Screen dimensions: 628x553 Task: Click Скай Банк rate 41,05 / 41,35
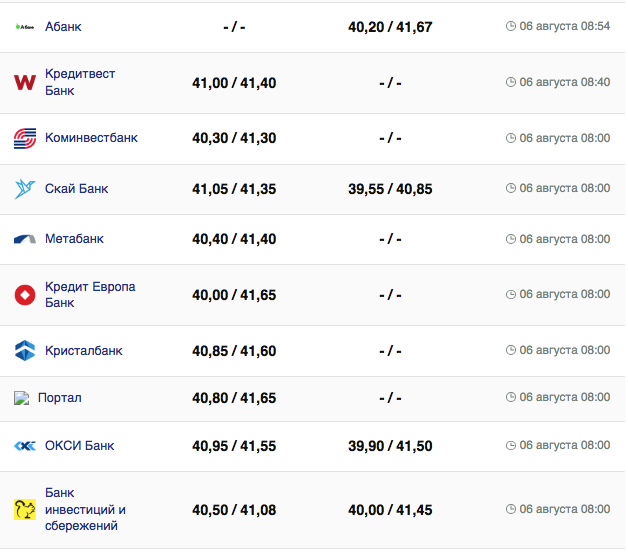click(234, 188)
